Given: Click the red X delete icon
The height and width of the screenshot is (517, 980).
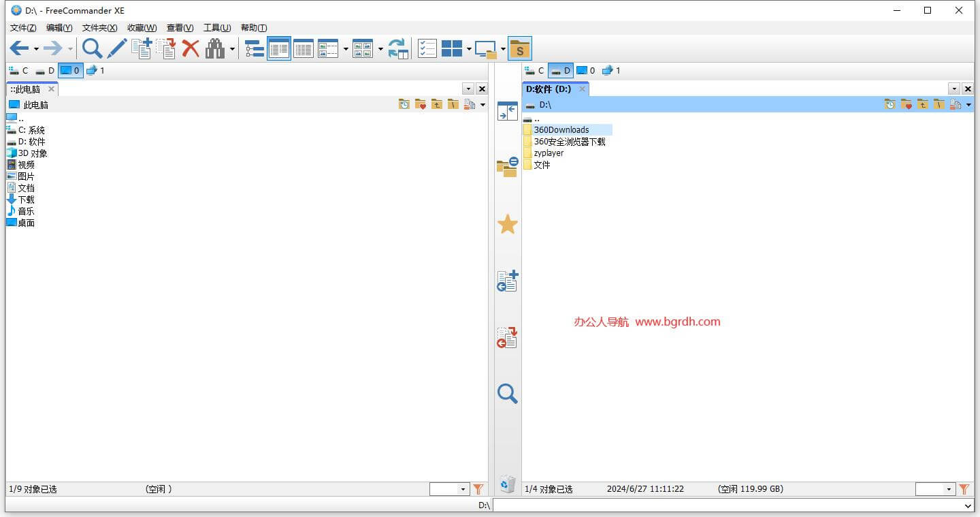Looking at the screenshot, I should tap(191, 48).
